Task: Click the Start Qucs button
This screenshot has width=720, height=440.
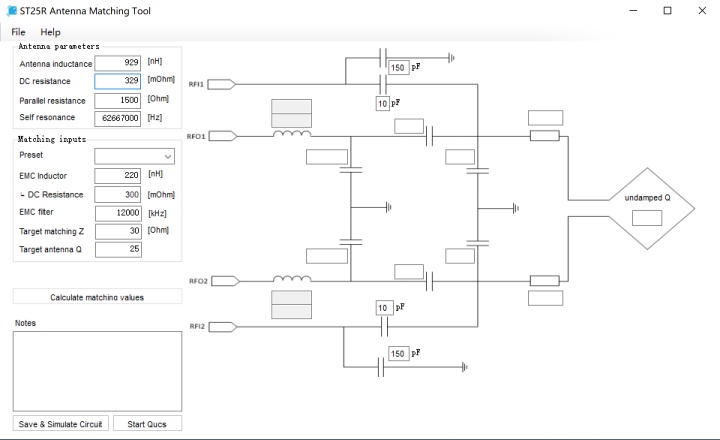Action: pos(147,424)
